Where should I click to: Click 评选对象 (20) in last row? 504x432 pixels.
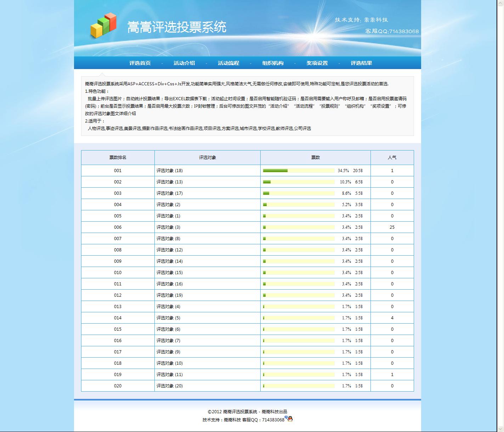tap(170, 386)
